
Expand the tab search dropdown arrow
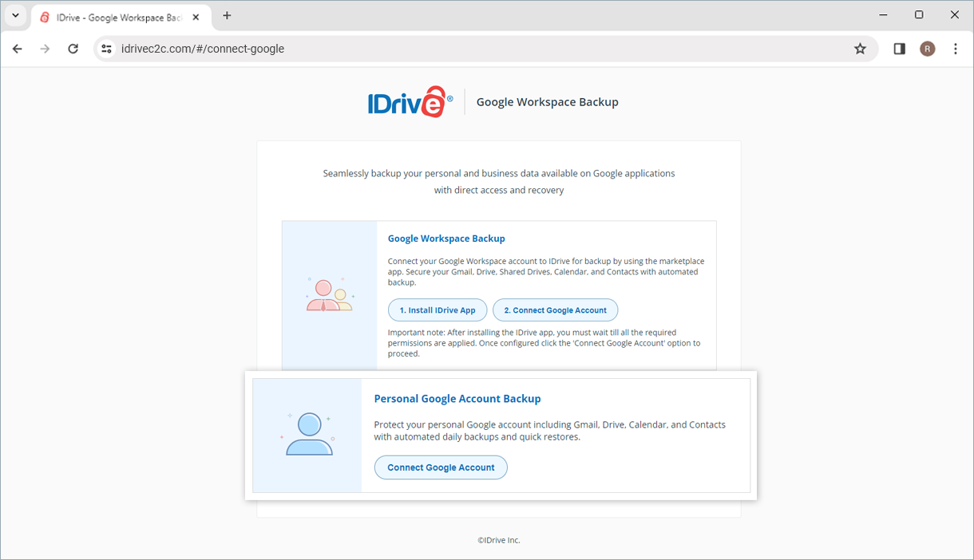15,16
